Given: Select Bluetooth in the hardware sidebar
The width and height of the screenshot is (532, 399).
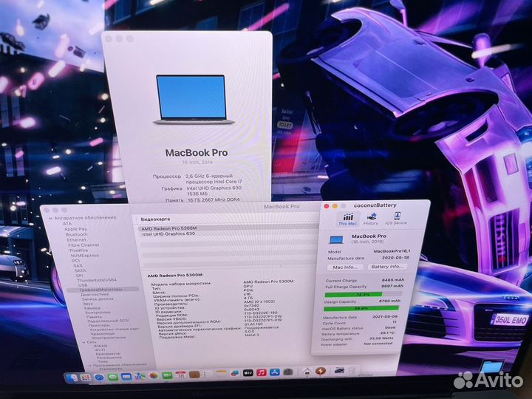Looking at the screenshot, I should (76, 234).
